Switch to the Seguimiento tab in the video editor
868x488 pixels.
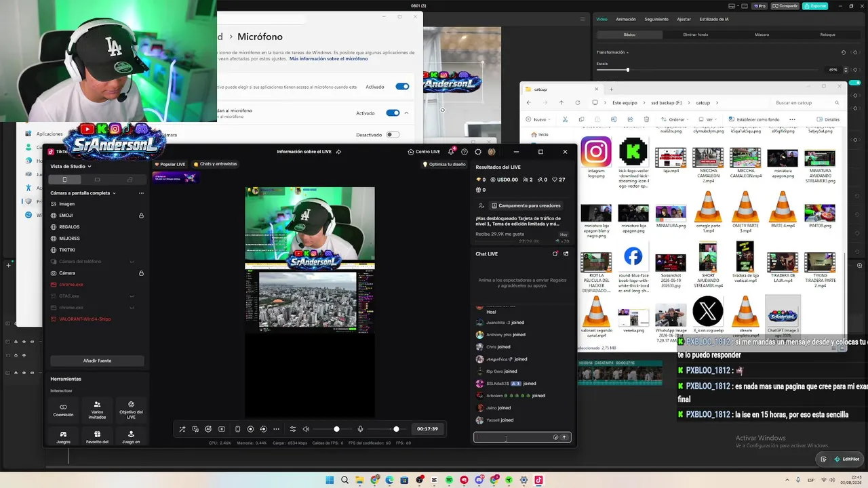[656, 19]
